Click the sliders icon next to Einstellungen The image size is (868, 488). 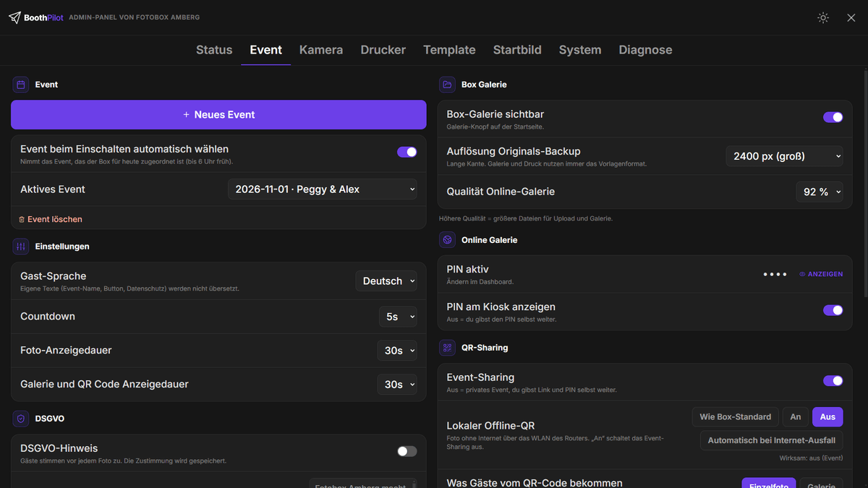tap(21, 247)
